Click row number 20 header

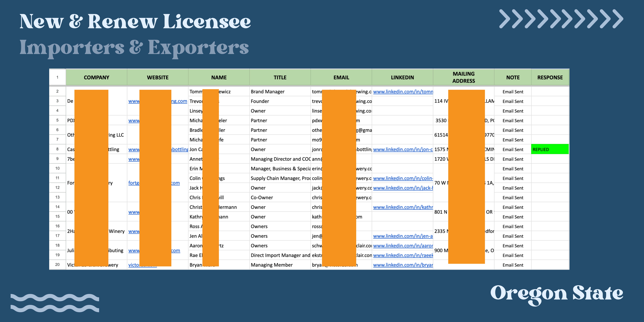coord(57,265)
